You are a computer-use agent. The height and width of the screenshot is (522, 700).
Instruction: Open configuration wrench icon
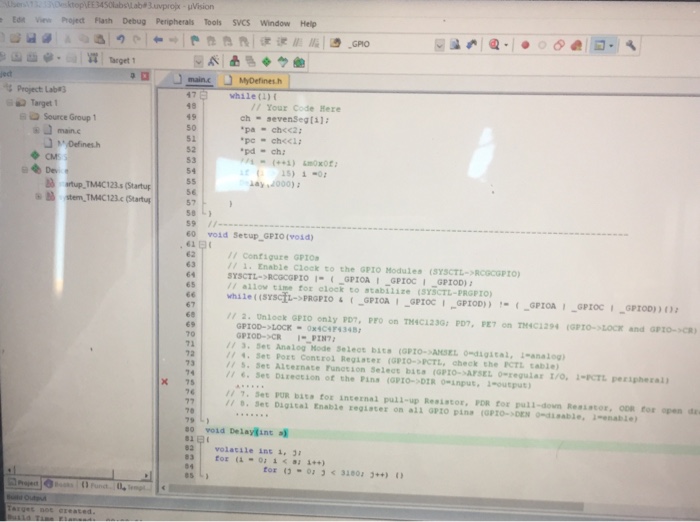coord(630,45)
